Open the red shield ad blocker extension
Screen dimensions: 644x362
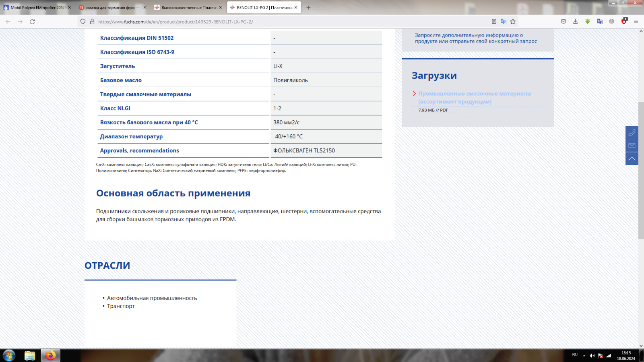624,21
